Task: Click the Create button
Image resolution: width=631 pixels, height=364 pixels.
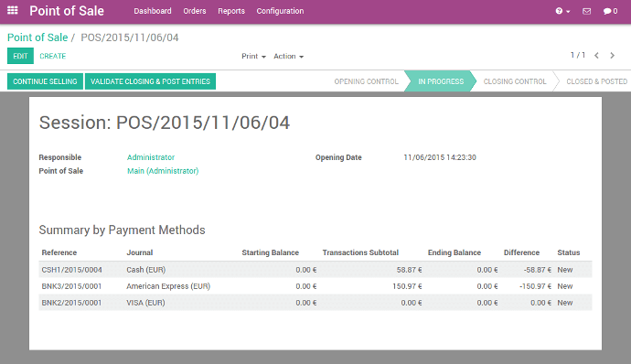Action: pos(53,56)
